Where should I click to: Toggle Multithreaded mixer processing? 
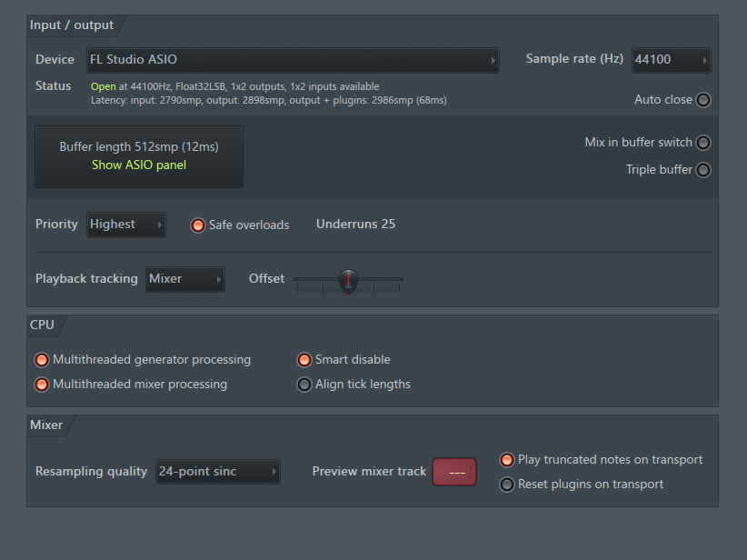(x=42, y=385)
